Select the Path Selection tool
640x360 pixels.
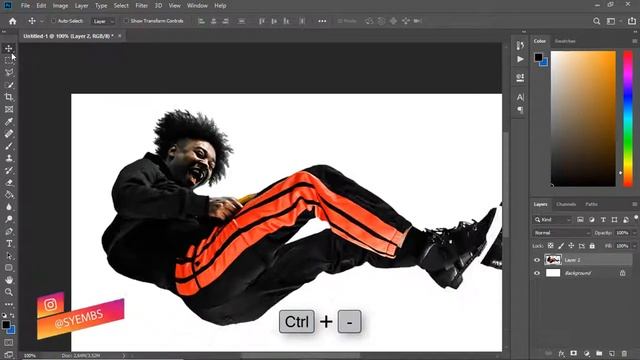coord(9,256)
